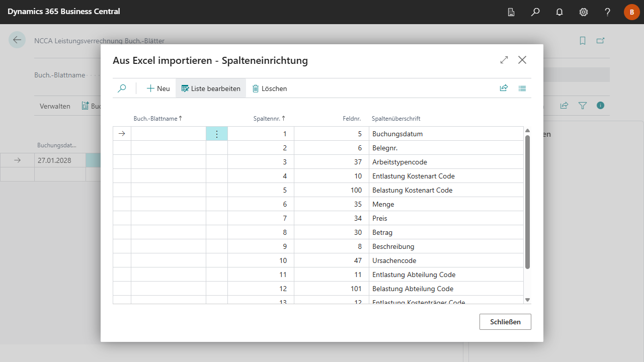The height and width of the screenshot is (362, 644).
Task: Sort by Buch.-Blattname column header
Action: (x=157, y=119)
